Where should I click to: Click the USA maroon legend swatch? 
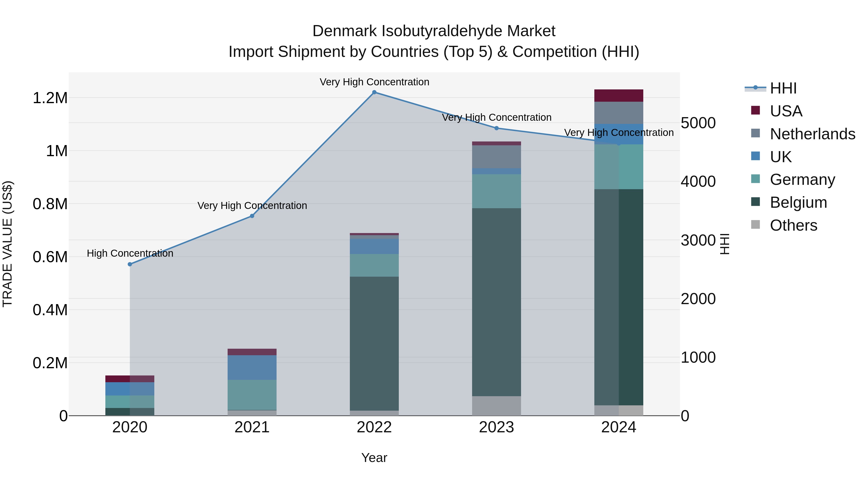pyautogui.click(x=755, y=110)
